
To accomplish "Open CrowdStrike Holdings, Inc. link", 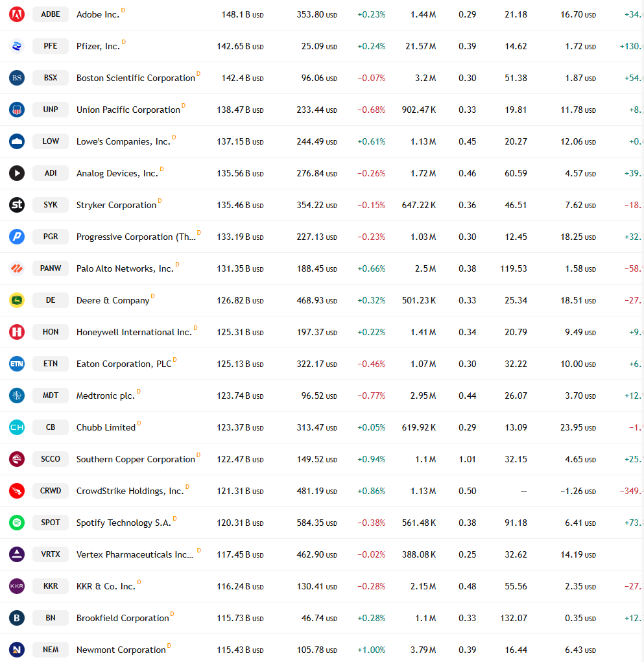I will (130, 491).
